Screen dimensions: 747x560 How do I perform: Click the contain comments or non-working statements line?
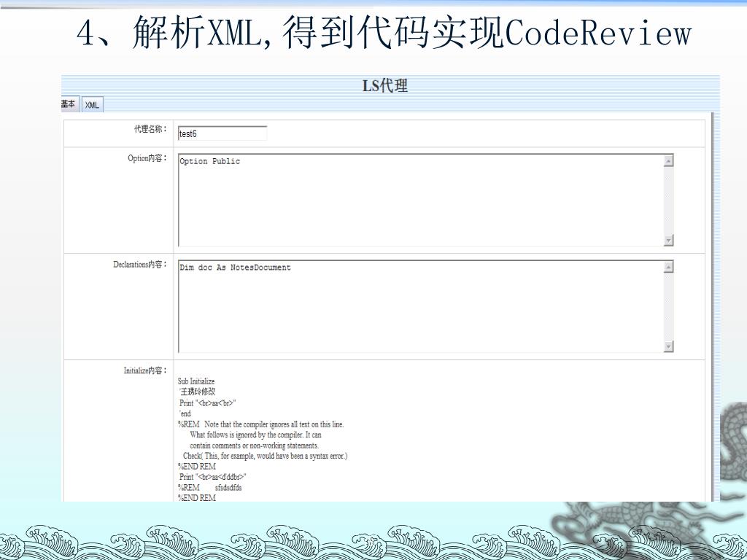point(255,446)
